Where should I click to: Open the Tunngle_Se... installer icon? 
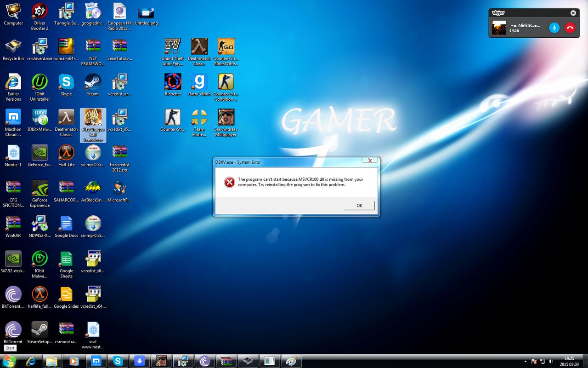(66, 14)
